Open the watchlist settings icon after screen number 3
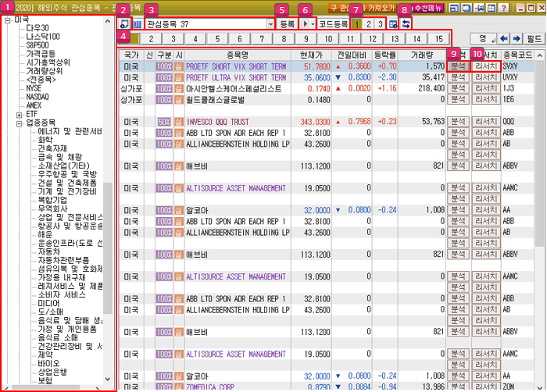The width and height of the screenshot is (547, 392). click(393, 23)
